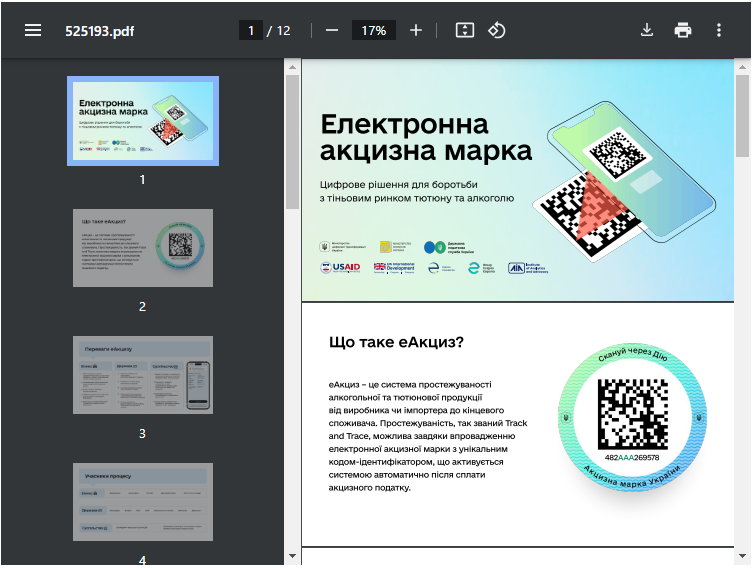The image size is (755, 568).
Task: Click the heading 'Електронна акцизна марка'
Action: [426, 138]
